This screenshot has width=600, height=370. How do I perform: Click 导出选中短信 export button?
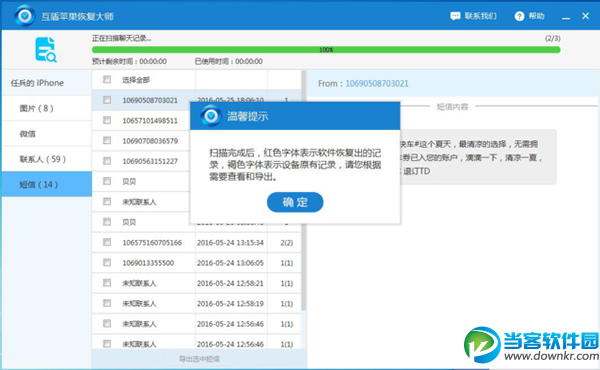[x=199, y=359]
